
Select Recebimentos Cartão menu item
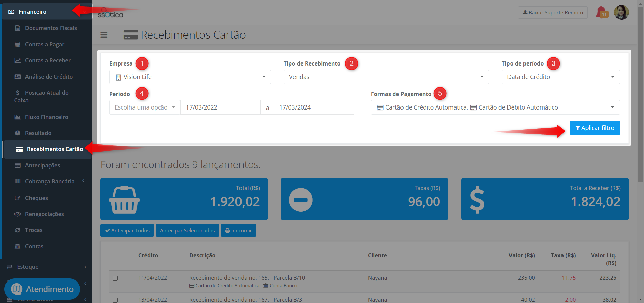pos(47,149)
